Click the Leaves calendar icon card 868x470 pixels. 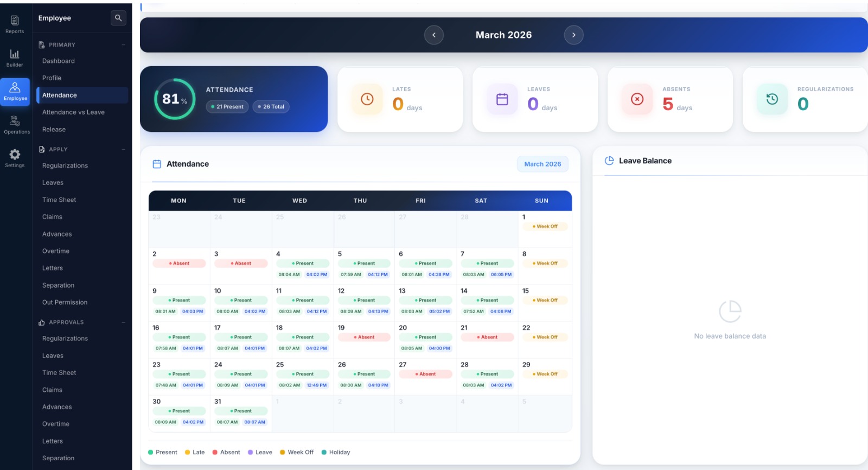[502, 99]
